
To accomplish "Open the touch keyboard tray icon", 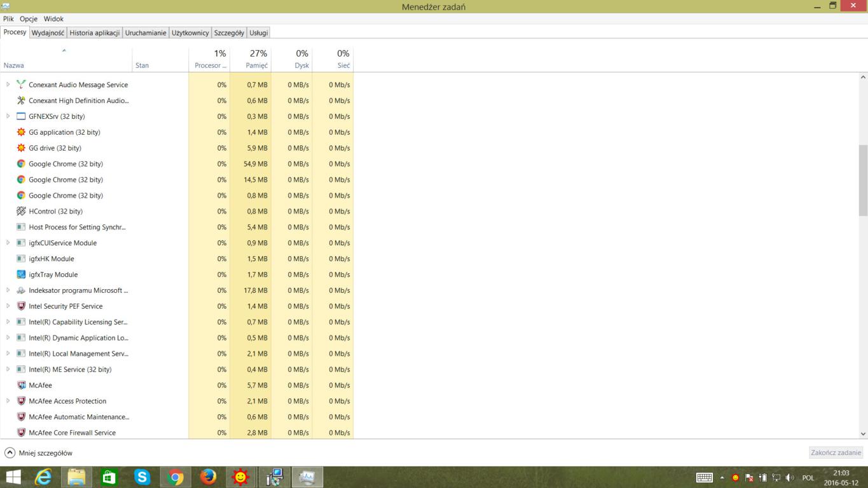I will point(704,478).
